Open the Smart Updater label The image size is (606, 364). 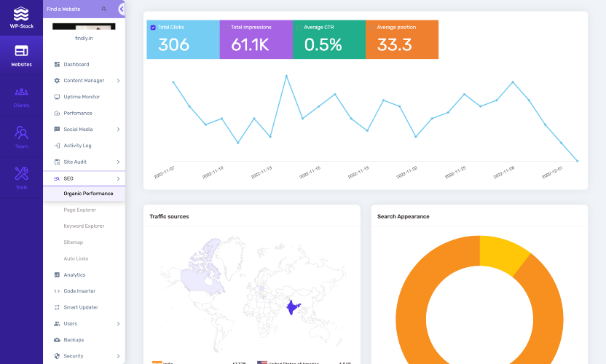[x=81, y=307]
